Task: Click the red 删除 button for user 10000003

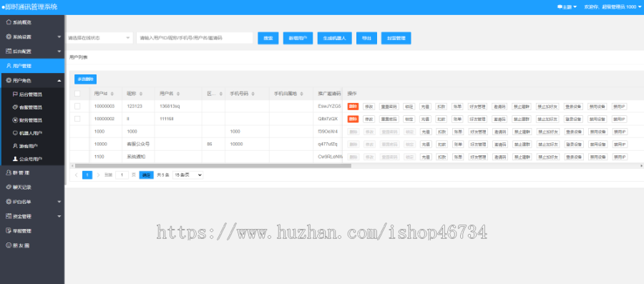Action: coord(353,107)
